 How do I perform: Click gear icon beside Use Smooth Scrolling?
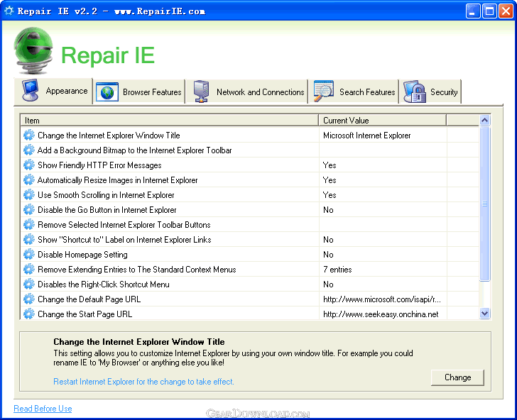tap(29, 194)
